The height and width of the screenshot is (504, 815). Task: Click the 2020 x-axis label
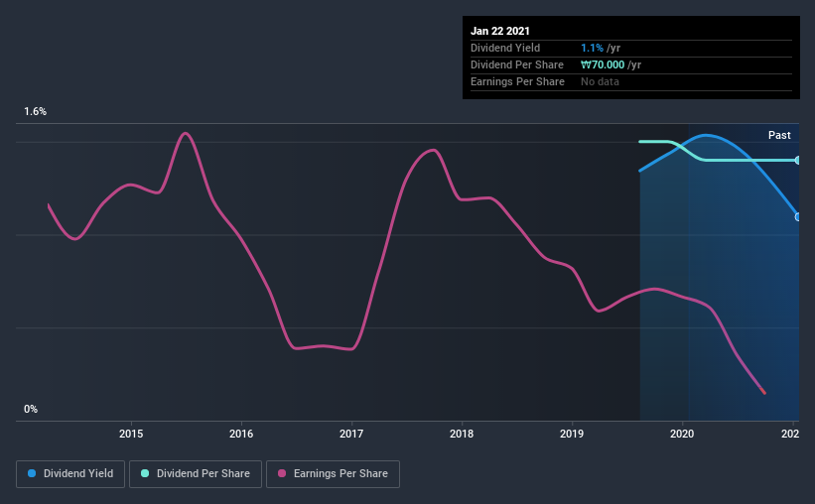682,434
